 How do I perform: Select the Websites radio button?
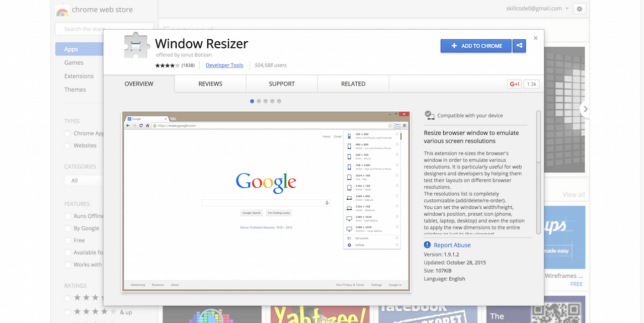click(67, 145)
